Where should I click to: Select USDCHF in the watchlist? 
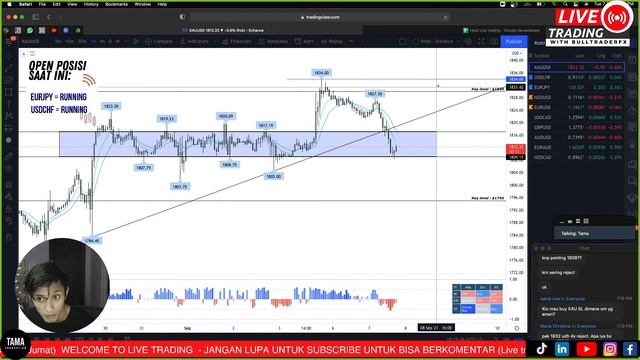576,77
